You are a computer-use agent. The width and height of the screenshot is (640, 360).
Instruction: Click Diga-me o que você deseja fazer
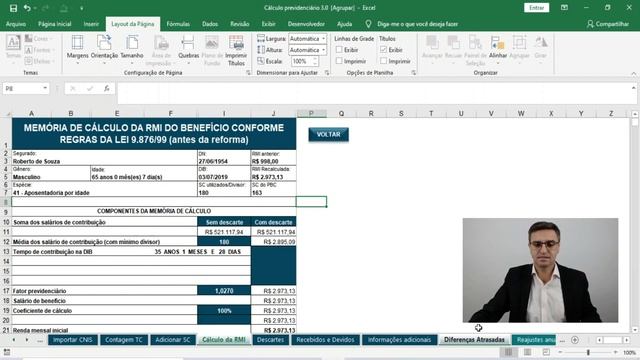pyautogui.click(x=417, y=24)
